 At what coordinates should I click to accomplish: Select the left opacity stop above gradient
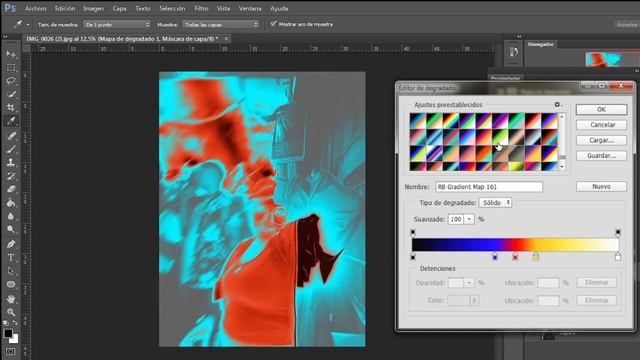tap(413, 233)
